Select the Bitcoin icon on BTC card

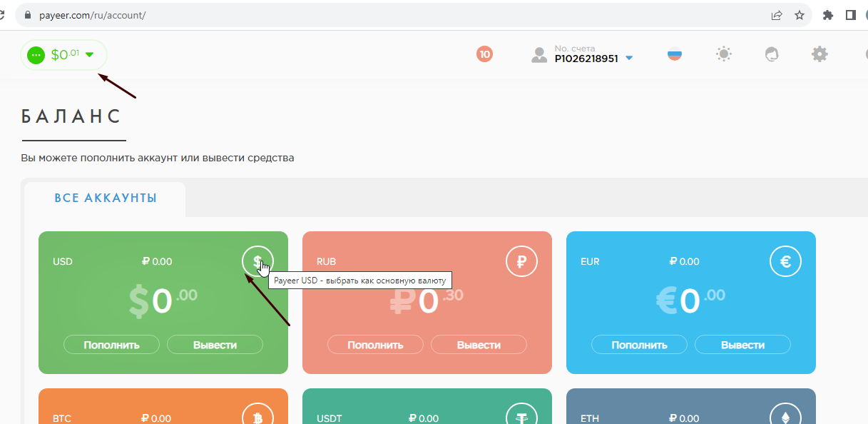coord(257,415)
